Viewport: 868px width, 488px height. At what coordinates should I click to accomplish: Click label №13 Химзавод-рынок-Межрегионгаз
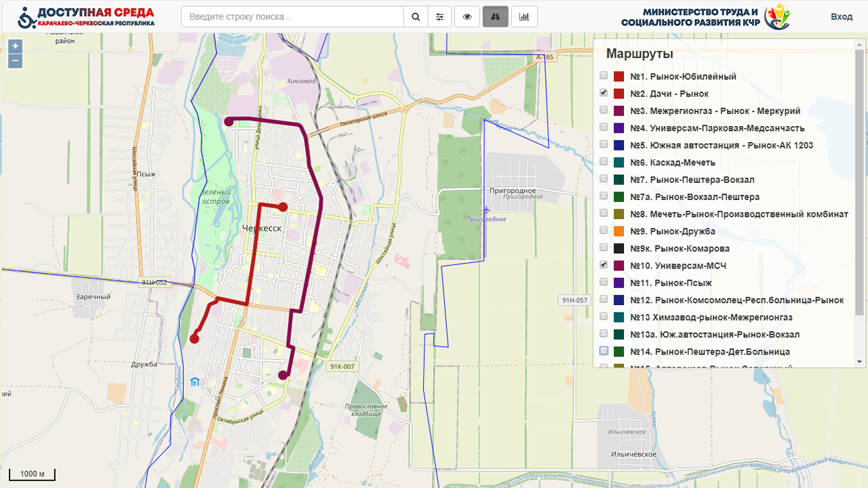point(711,317)
